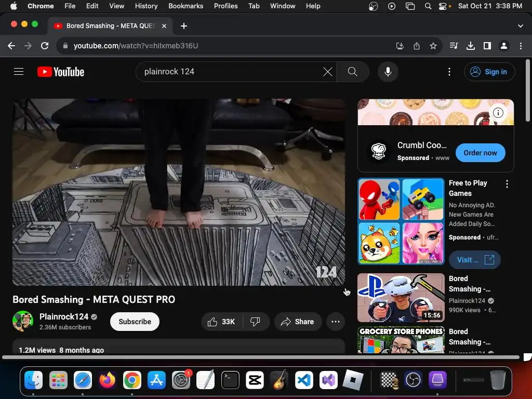Launch Firefox from the Dock

[107, 380]
